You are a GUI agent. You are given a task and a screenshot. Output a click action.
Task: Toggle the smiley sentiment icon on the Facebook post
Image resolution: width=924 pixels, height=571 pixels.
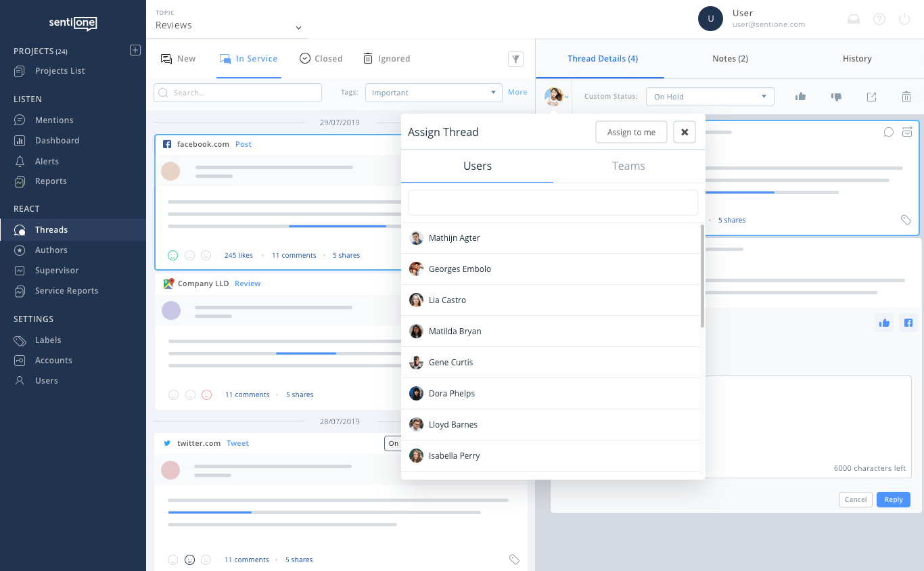coord(172,255)
